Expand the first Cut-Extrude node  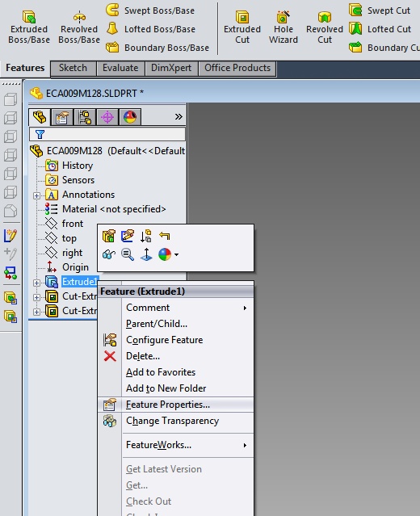(36, 297)
